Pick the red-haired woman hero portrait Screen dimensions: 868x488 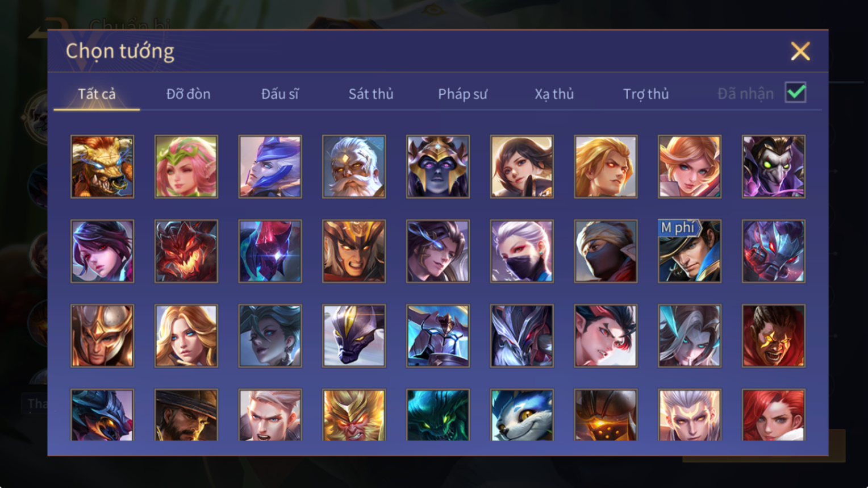pyautogui.click(x=773, y=415)
